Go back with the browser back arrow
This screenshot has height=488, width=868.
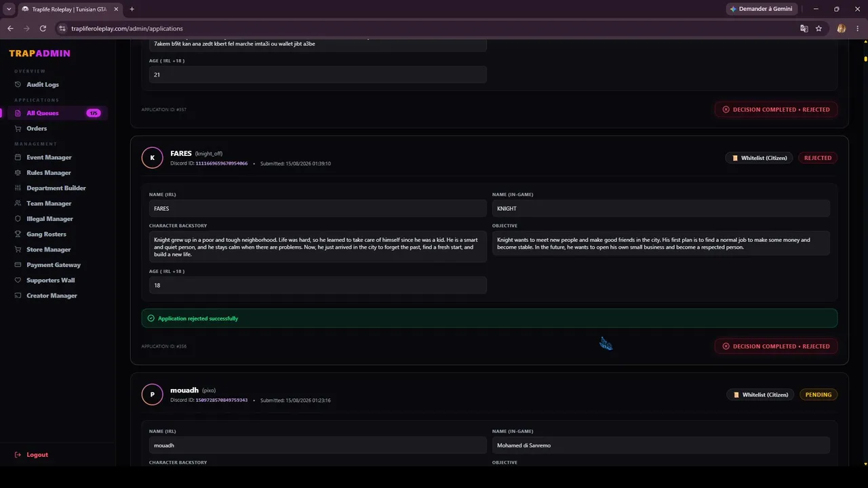10,28
